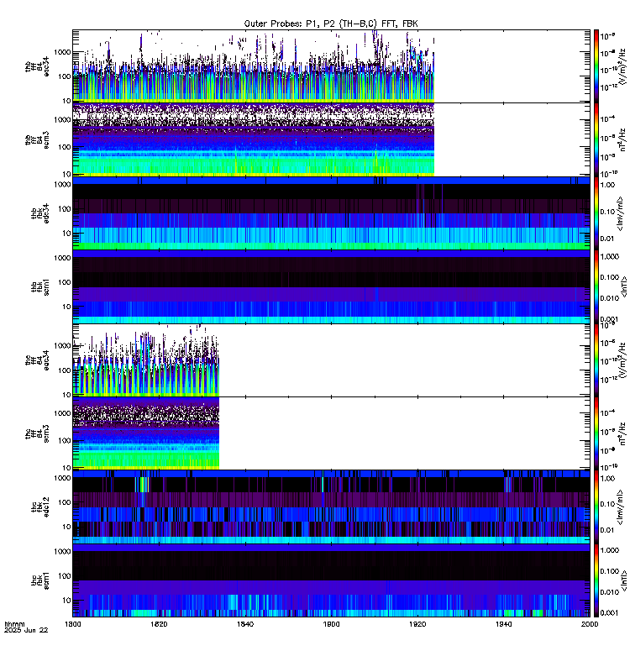Viewport: 630px width, 672px height.
Task: Click the <|mV/m|> unit label of thc edc12
Action: click(x=620, y=507)
